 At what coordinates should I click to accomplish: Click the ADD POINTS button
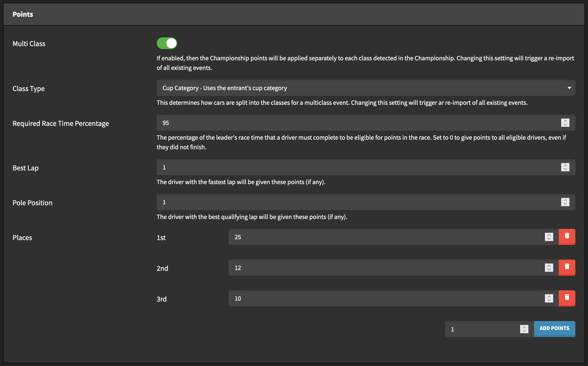point(554,328)
